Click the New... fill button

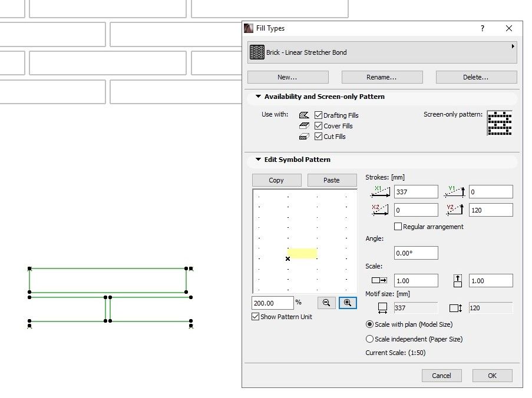point(288,77)
